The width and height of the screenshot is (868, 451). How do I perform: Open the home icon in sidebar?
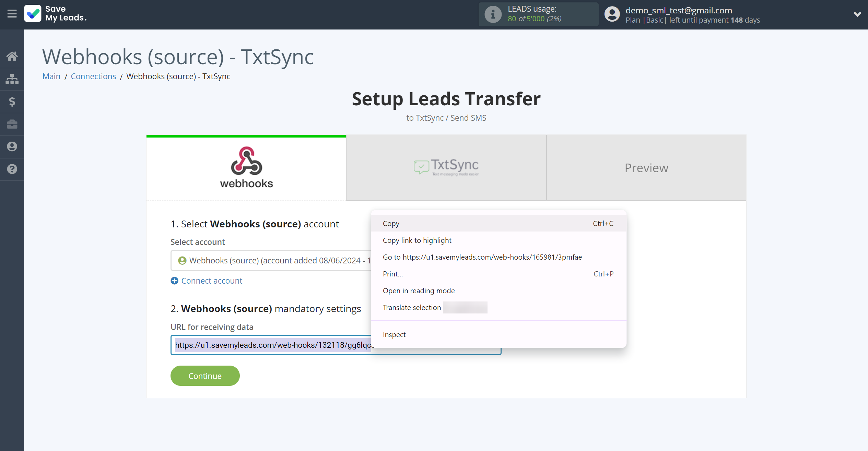coord(12,56)
